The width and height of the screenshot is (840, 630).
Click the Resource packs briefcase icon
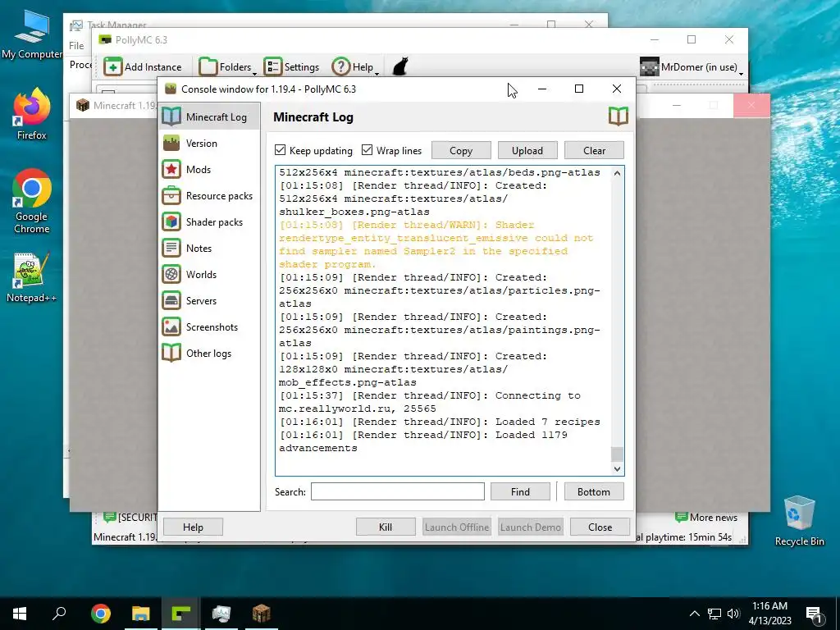171,195
